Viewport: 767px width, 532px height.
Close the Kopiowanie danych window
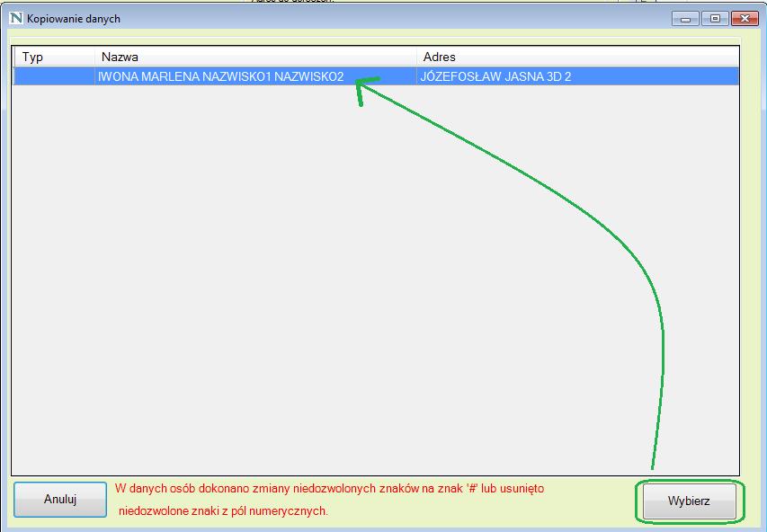point(745,19)
